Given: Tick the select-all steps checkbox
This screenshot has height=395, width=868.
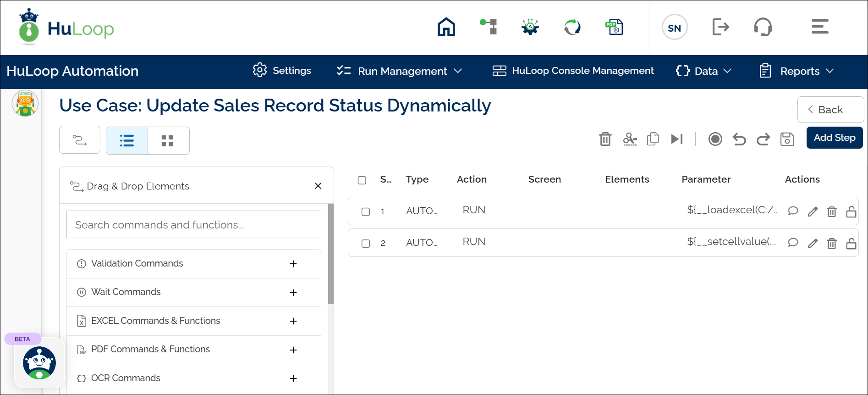Looking at the screenshot, I should [x=362, y=180].
